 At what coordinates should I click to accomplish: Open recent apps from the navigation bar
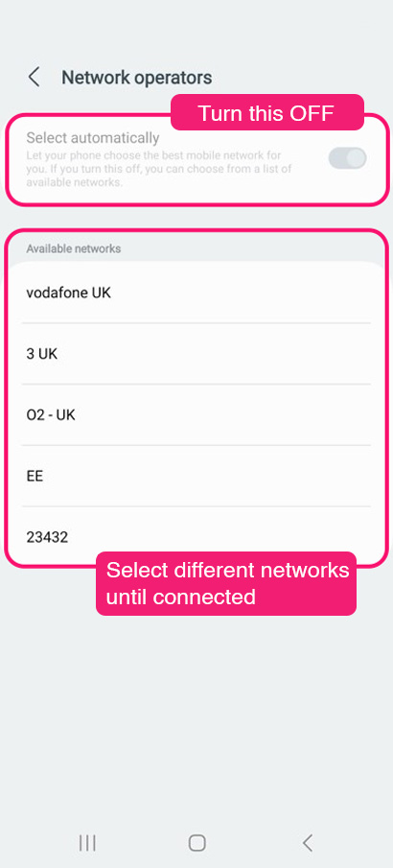87,842
